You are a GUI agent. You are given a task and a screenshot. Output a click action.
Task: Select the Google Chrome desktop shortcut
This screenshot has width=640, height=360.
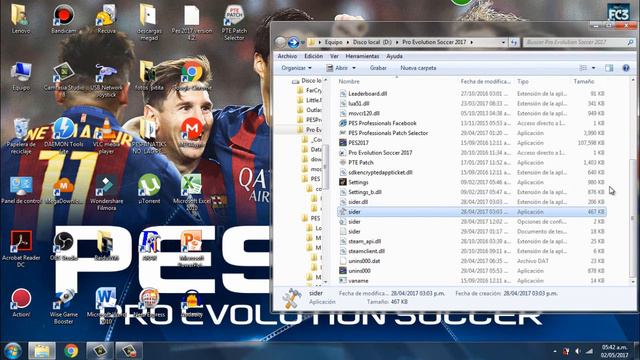pos(192,76)
